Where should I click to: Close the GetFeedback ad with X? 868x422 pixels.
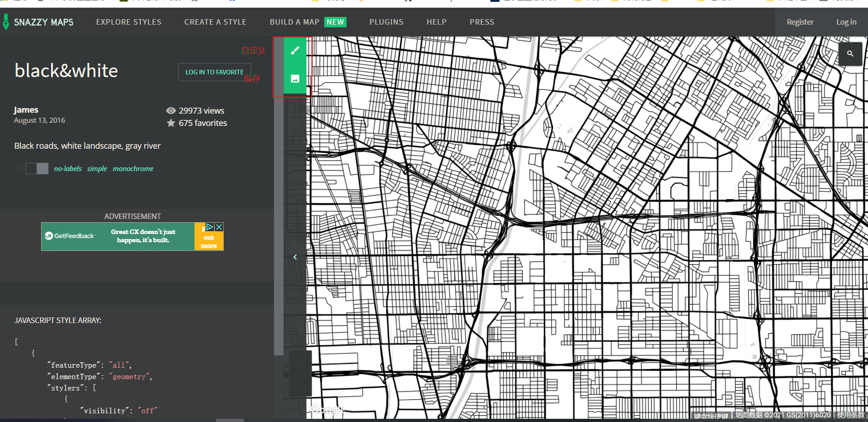click(x=219, y=227)
